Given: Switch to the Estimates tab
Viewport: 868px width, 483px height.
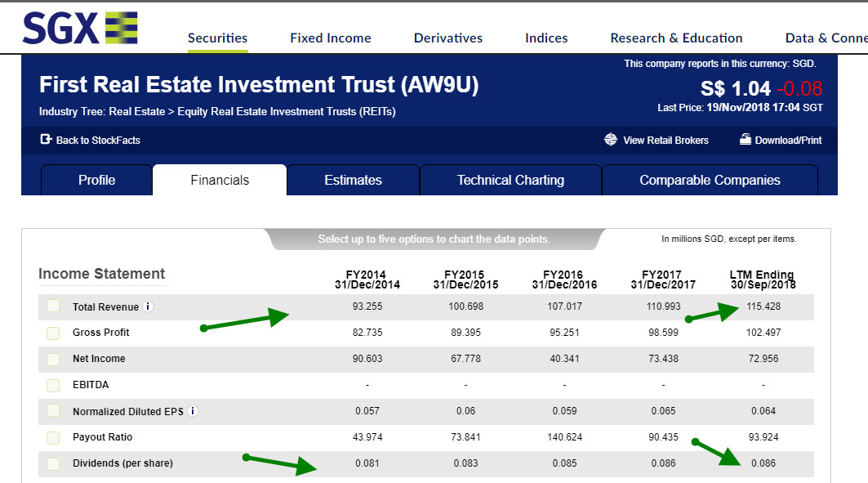Looking at the screenshot, I should tap(354, 180).
